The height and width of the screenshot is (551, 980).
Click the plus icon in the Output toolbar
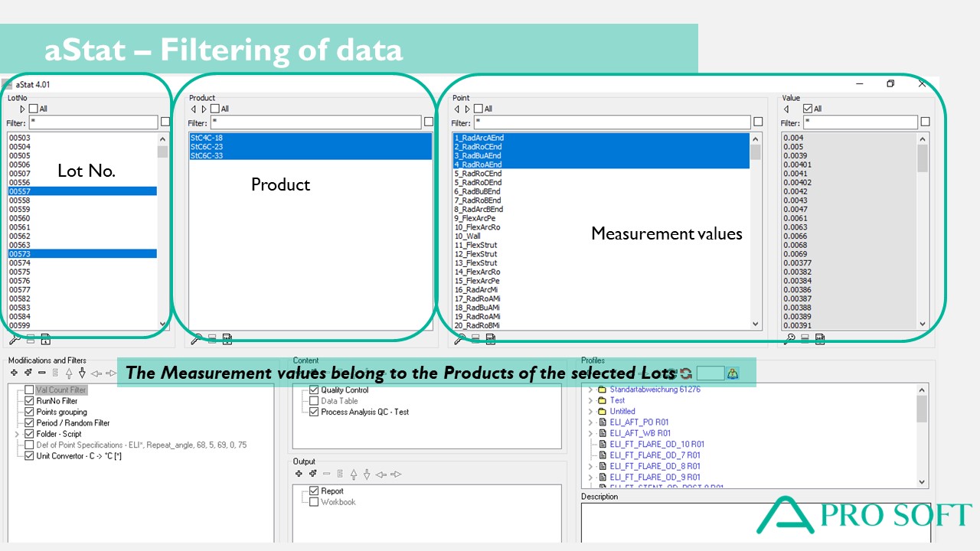coord(299,474)
